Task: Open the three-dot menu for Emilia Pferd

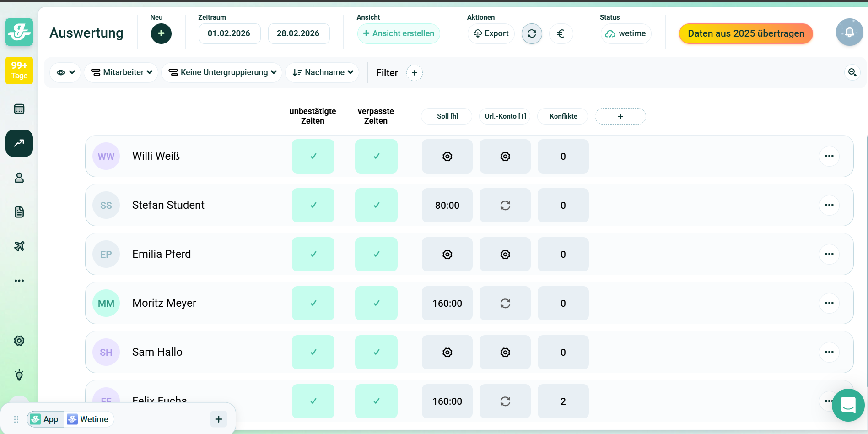Action: click(x=829, y=255)
